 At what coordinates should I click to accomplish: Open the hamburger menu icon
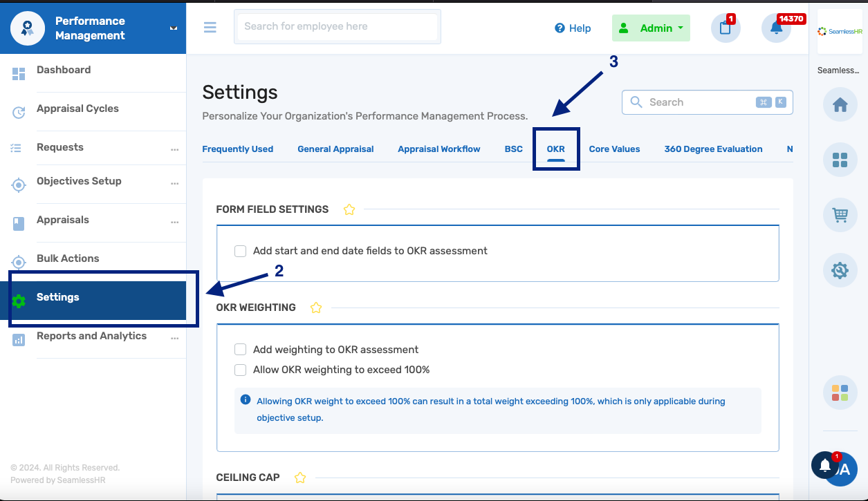210,28
